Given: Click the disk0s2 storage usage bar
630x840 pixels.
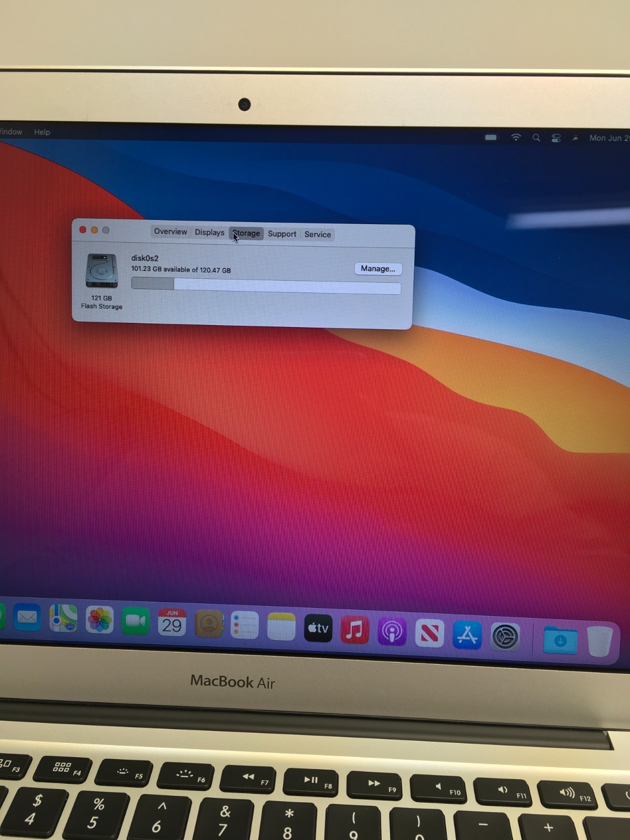Looking at the screenshot, I should tap(266, 286).
